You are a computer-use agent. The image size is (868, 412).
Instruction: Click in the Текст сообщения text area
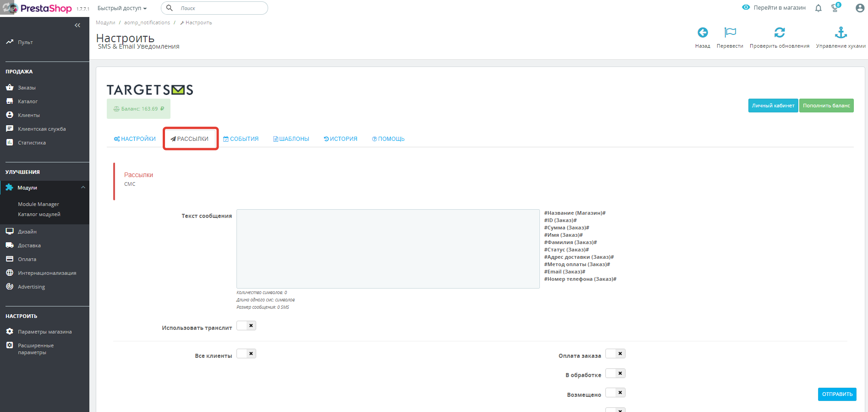tap(388, 249)
